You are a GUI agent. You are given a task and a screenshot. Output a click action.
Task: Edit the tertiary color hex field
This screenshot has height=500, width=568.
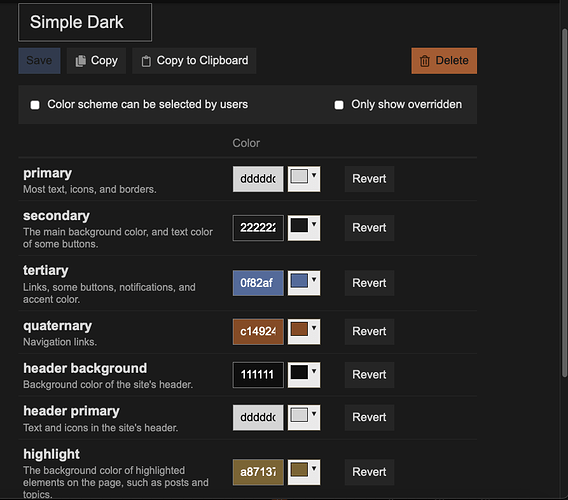click(x=258, y=283)
